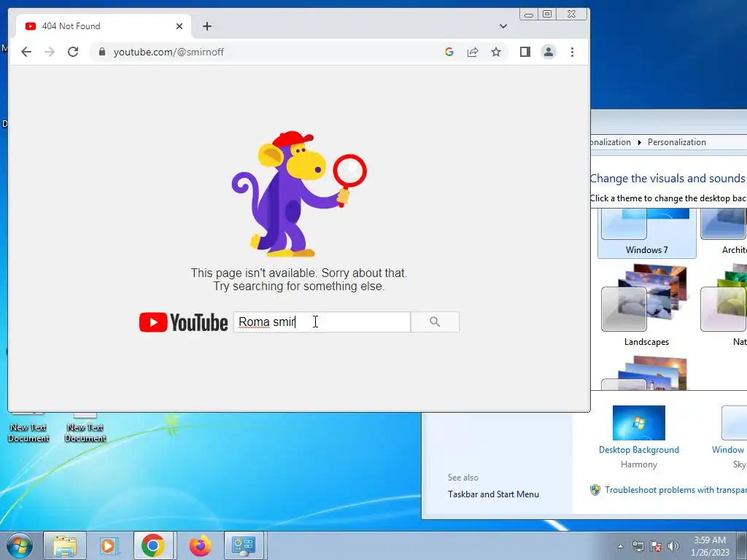Launch Windows Media Player from taskbar

pyautogui.click(x=109, y=545)
